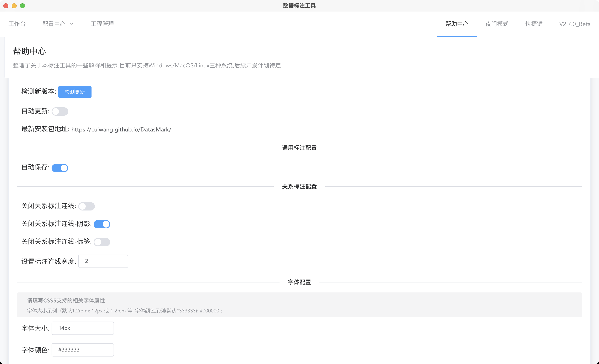Minimize the window with yellow button
599x364 pixels.
click(x=14, y=6)
